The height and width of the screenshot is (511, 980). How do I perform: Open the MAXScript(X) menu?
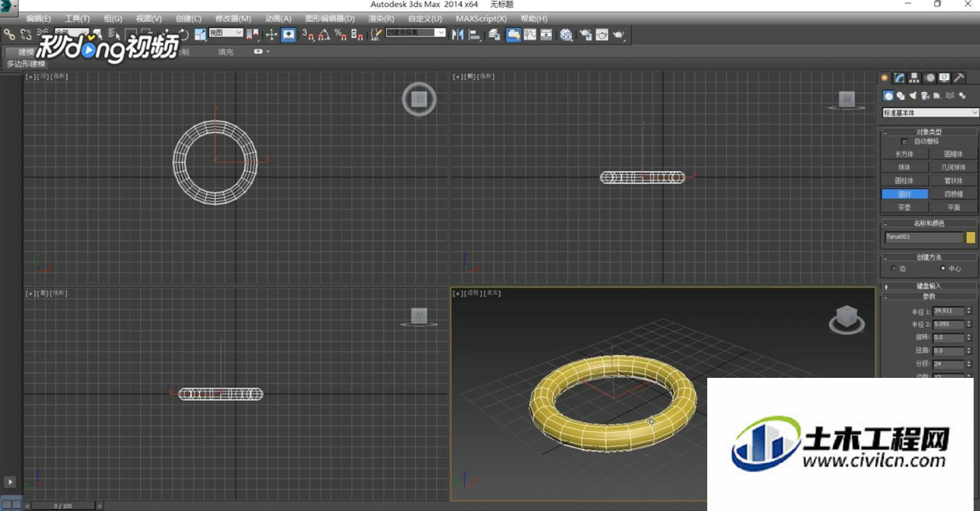coord(481,19)
